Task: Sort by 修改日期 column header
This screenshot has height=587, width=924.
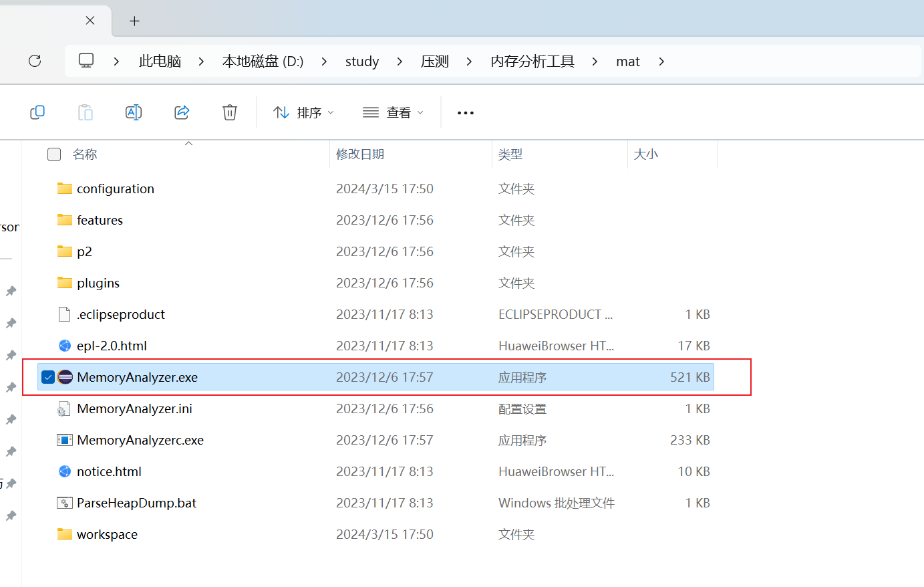Action: 360,154
